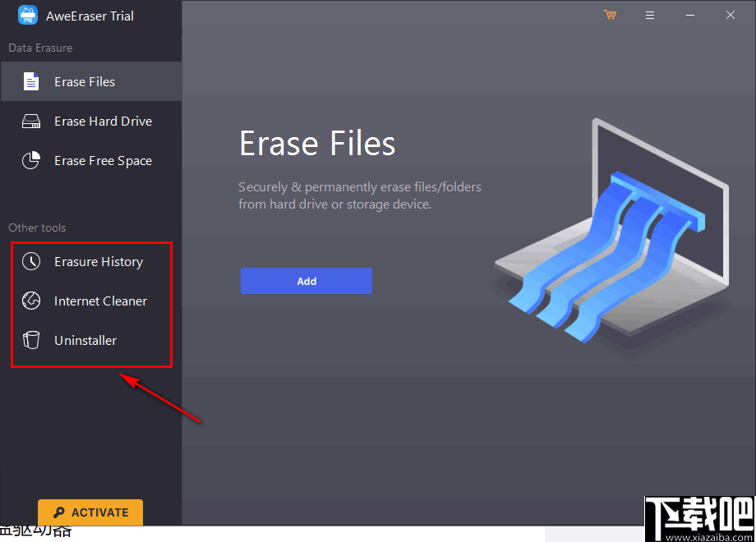The width and height of the screenshot is (756, 542).
Task: Open Internet Cleaner tool
Action: 91,301
